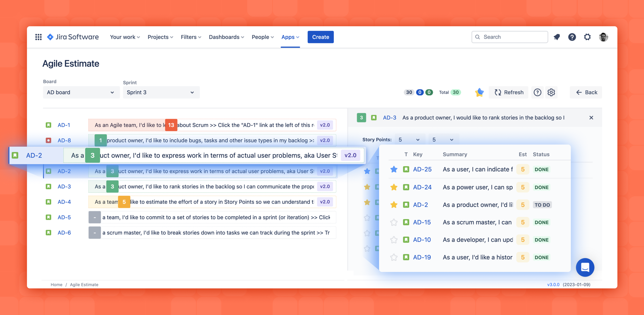
Task: Click the Home breadcrumb link
Action: (56, 285)
